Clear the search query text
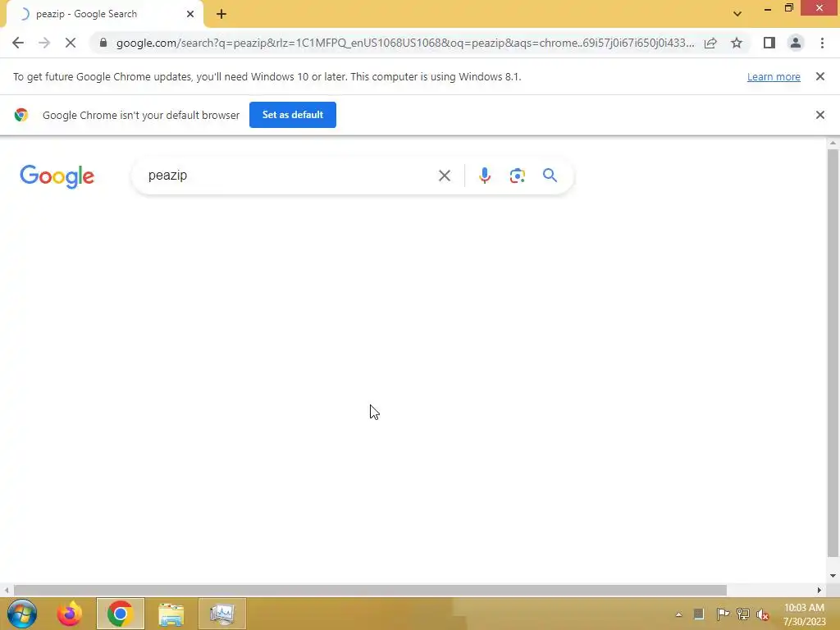Image resolution: width=840 pixels, height=630 pixels. tap(444, 176)
